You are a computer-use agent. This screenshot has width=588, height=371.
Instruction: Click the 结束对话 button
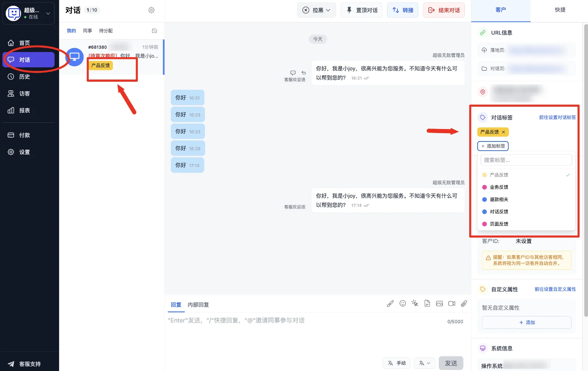click(444, 10)
